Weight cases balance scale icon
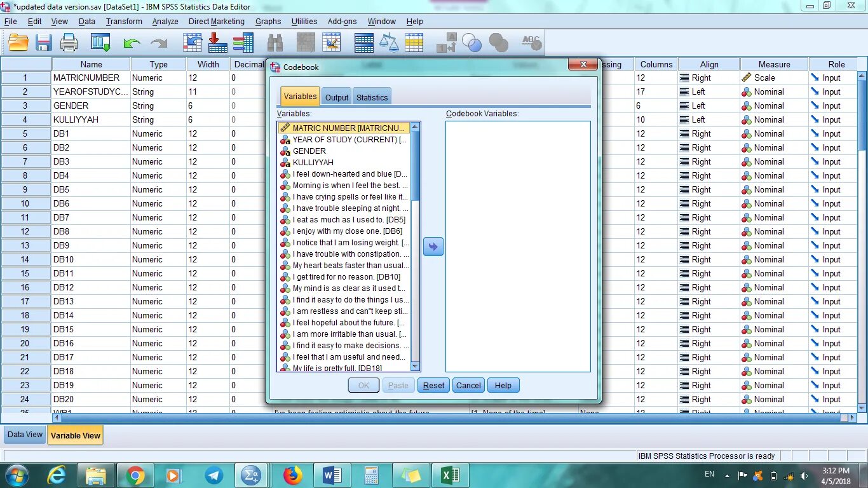The image size is (868, 488). tap(389, 43)
